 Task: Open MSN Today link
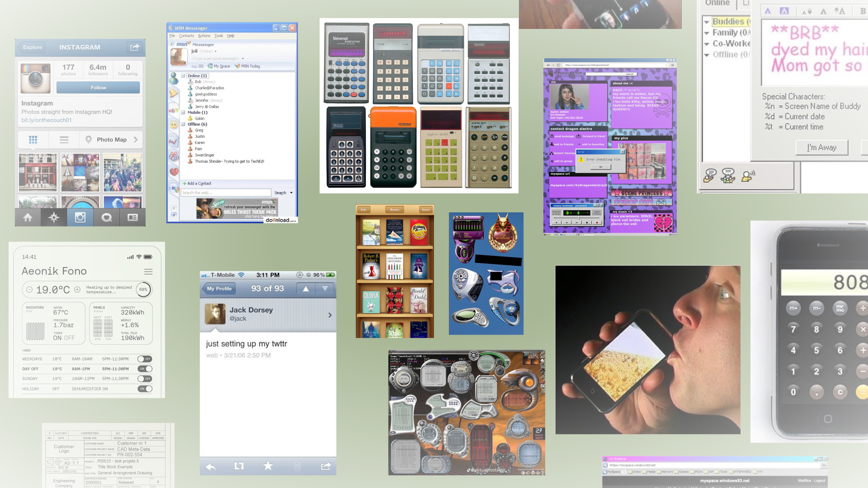click(x=248, y=66)
